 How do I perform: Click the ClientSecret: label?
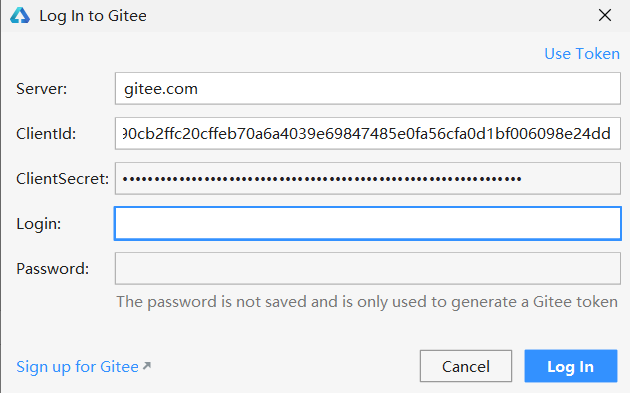click(x=63, y=179)
